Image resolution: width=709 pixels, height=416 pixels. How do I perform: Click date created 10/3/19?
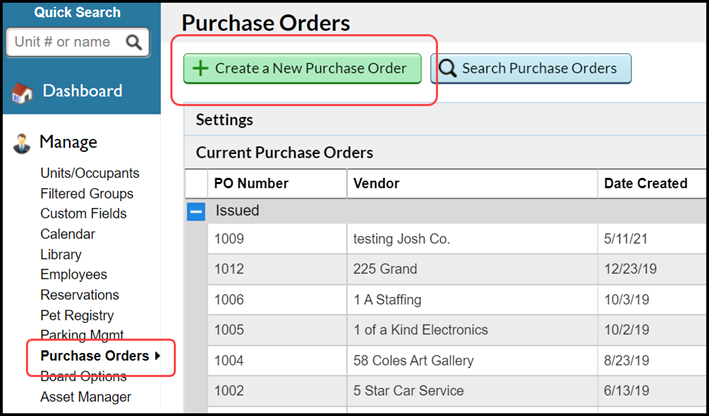click(627, 299)
